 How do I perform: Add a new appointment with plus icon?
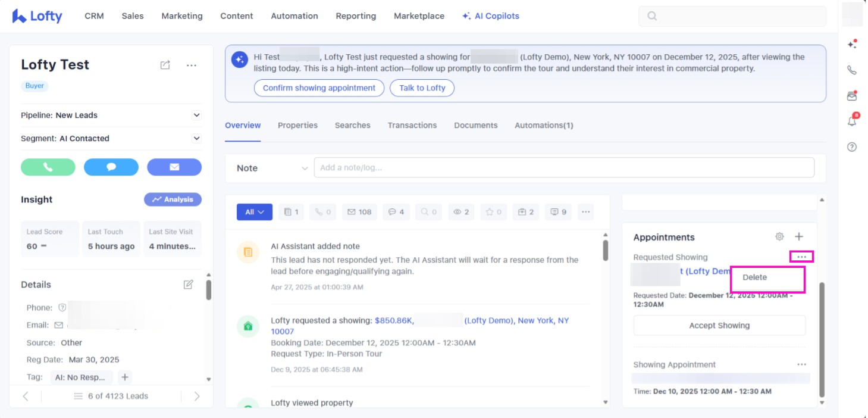pyautogui.click(x=799, y=237)
